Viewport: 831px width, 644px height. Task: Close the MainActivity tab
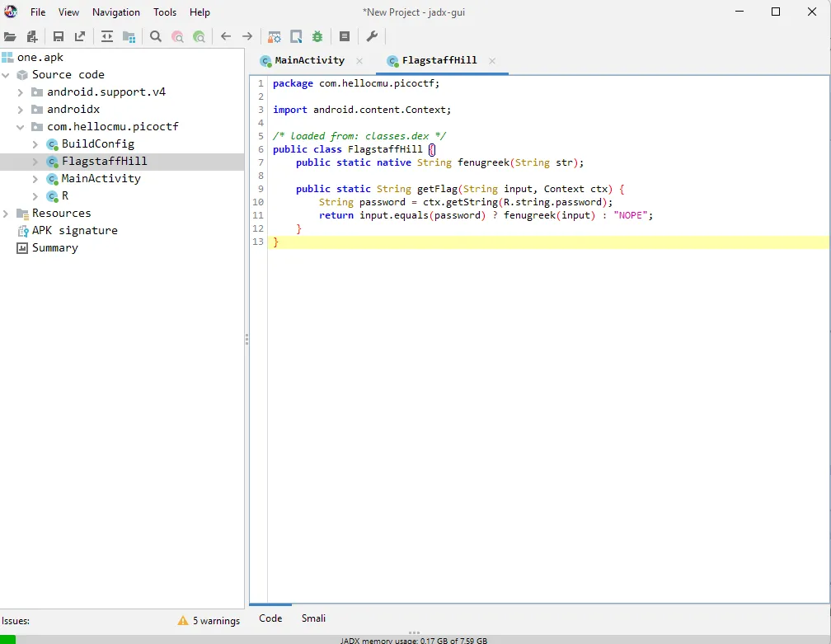[x=359, y=61]
